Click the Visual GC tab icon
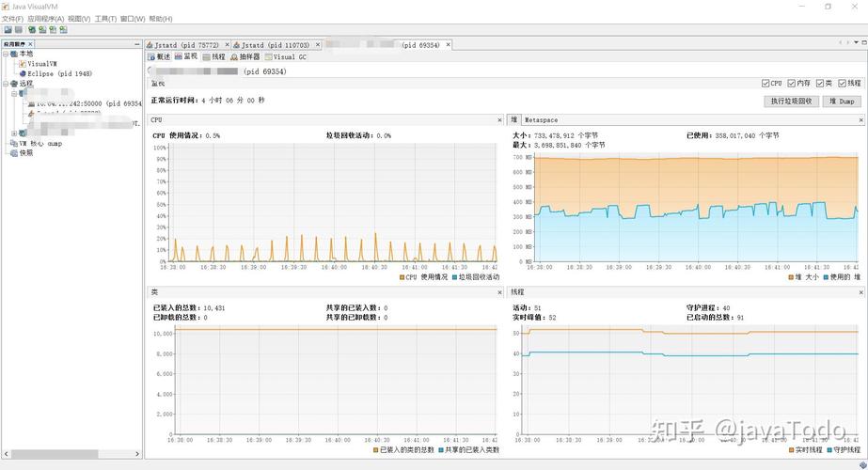The width and height of the screenshot is (868, 470). coord(268,56)
